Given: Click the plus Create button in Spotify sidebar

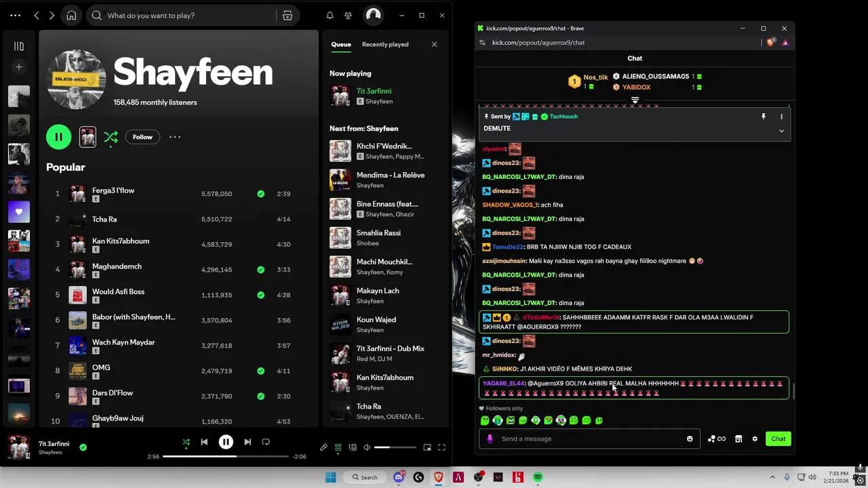Looking at the screenshot, I should pyautogui.click(x=19, y=66).
